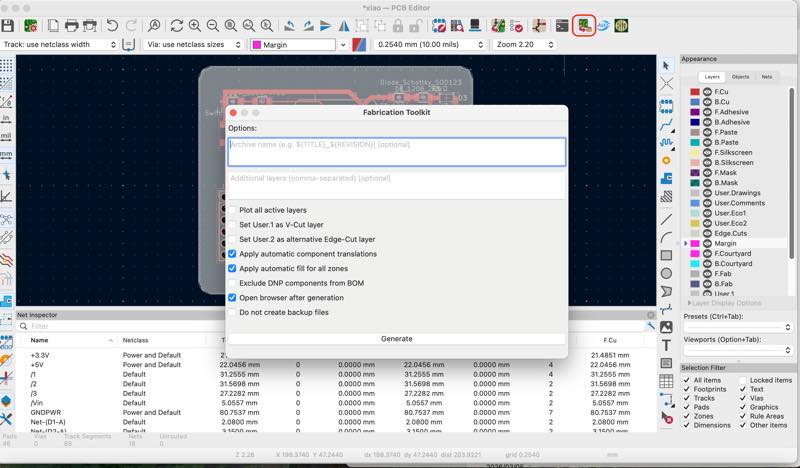The width and height of the screenshot is (800, 468).
Task: Click the Mirror horizontally icon
Action: [344, 26]
